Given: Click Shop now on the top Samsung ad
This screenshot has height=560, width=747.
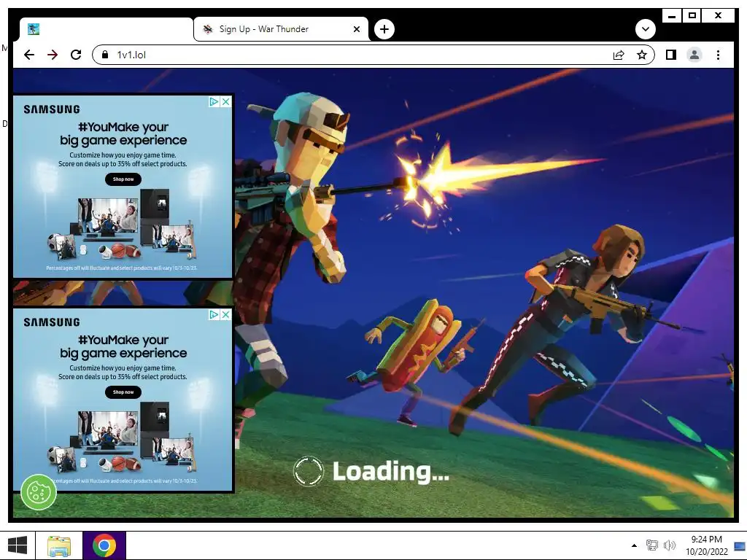Looking at the screenshot, I should click(123, 179).
